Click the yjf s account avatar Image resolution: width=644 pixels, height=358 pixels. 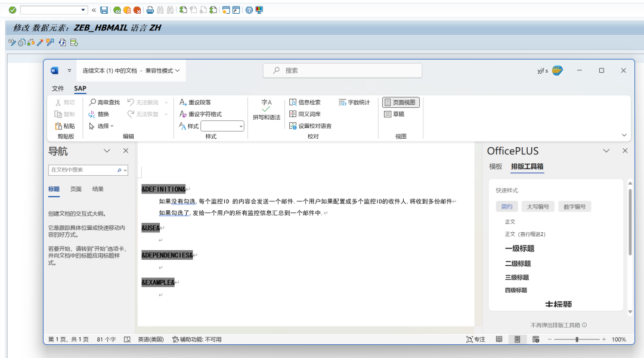pyautogui.click(x=558, y=70)
